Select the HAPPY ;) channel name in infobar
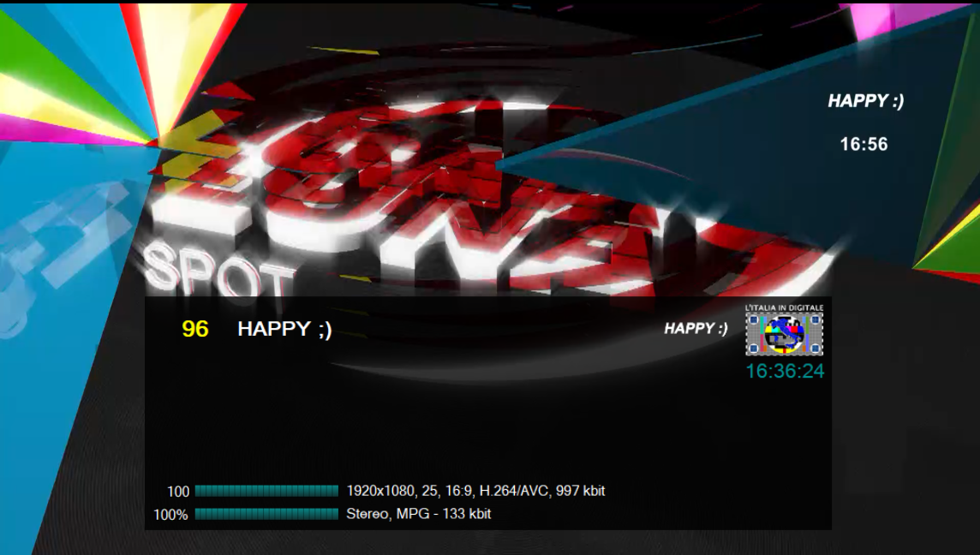The width and height of the screenshot is (980, 555). click(x=284, y=329)
